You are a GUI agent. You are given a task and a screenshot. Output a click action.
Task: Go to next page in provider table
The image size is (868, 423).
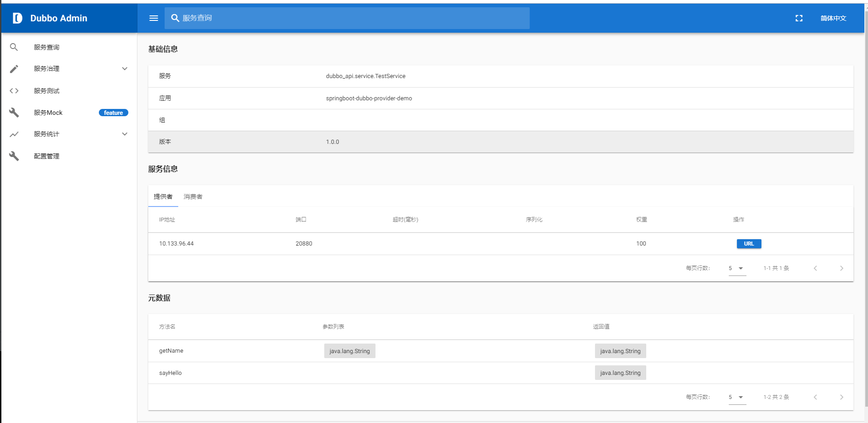(x=842, y=268)
